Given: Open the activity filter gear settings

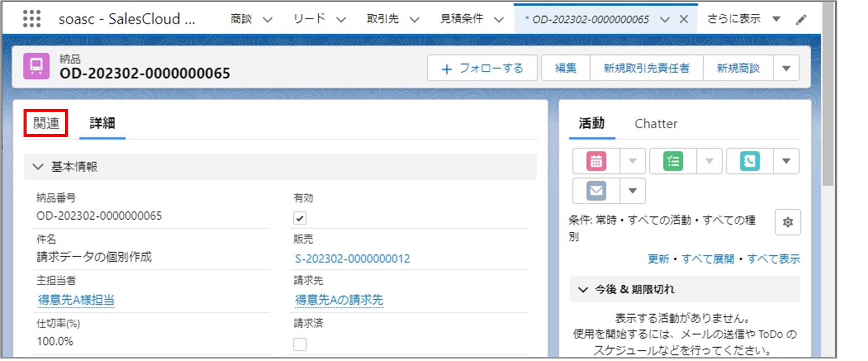Looking at the screenshot, I should (787, 222).
